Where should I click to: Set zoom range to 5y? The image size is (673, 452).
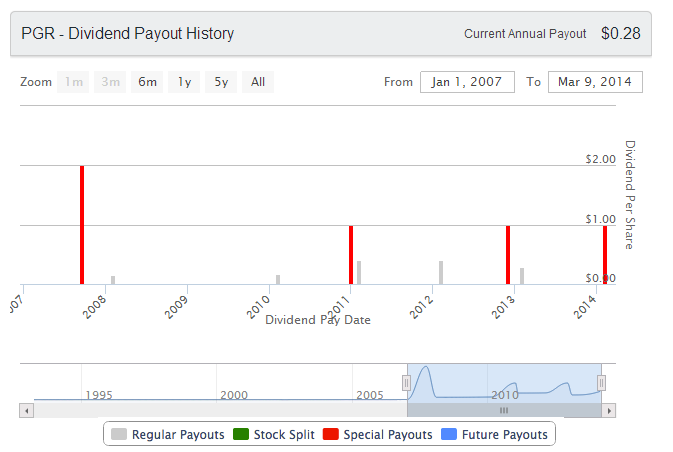pos(221,82)
